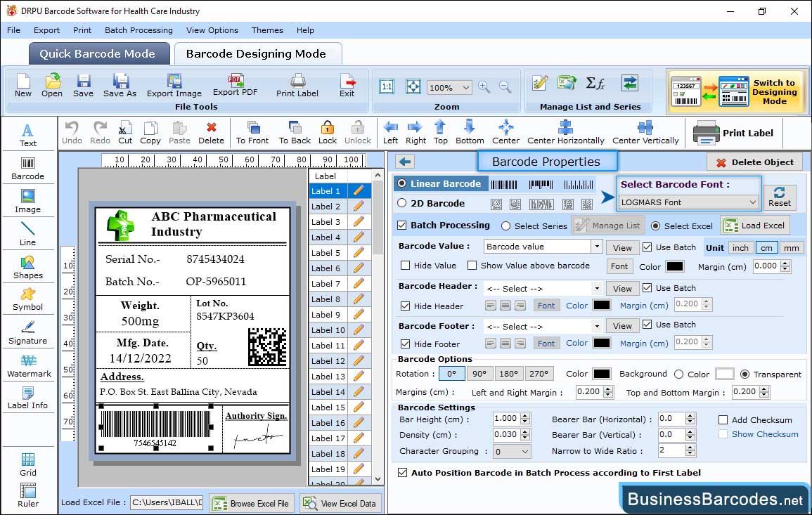Toggle the Ruler display
The width and height of the screenshot is (812, 515).
click(x=28, y=496)
